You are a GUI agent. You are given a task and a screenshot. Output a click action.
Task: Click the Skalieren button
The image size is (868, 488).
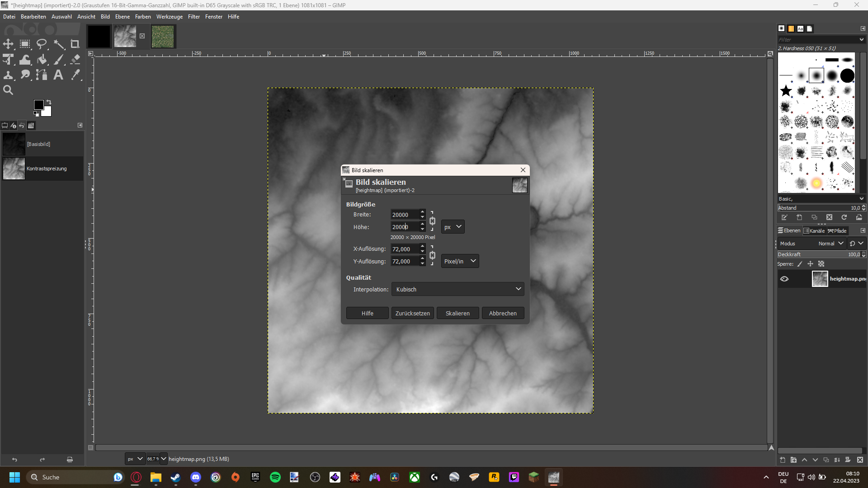[458, 313]
